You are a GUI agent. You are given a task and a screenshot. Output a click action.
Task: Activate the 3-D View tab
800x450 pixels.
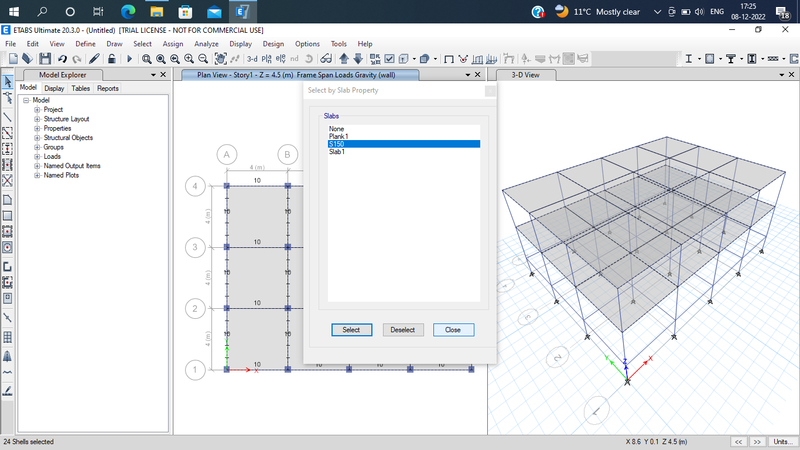point(525,75)
